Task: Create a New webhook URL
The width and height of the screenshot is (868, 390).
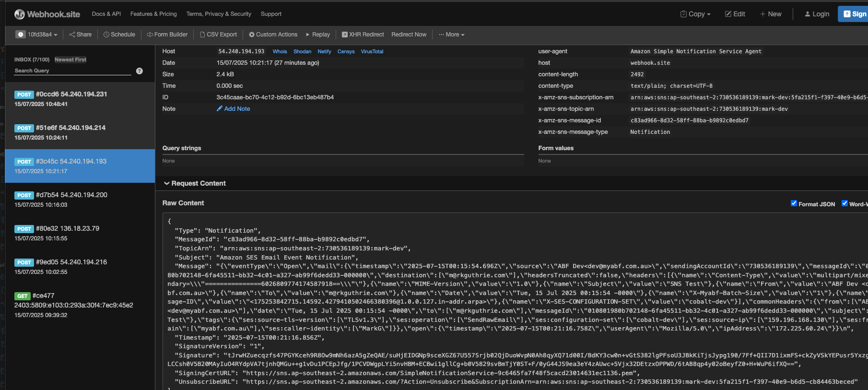Action: click(771, 14)
